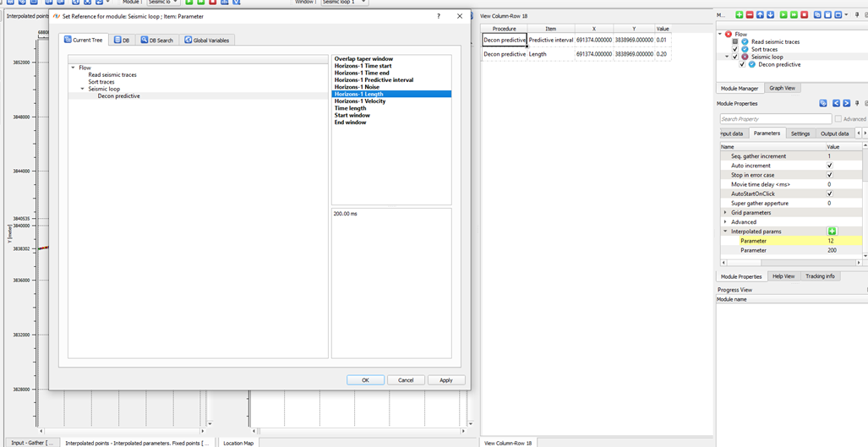The width and height of the screenshot is (868, 447).
Task: Paste module with the blue clipboard icon
Action: click(827, 15)
